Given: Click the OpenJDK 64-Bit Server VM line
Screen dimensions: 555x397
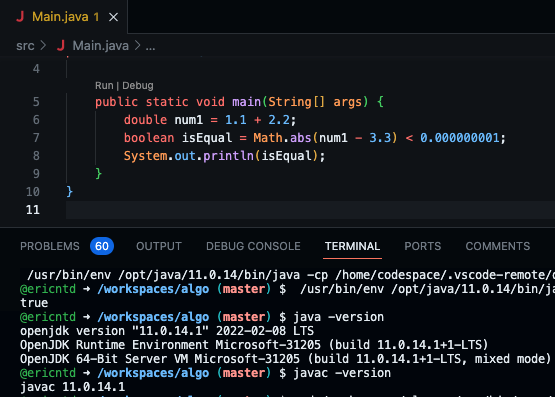Looking at the screenshot, I should tap(285, 359).
